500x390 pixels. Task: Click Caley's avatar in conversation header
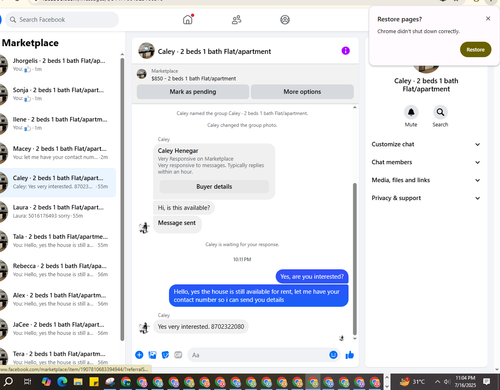point(146,51)
